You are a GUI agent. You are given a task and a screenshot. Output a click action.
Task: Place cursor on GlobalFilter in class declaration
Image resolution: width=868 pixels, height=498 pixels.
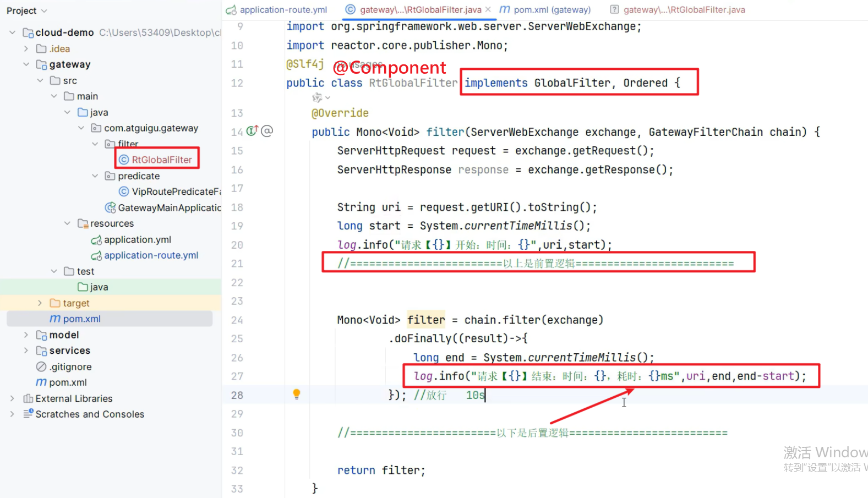(572, 83)
